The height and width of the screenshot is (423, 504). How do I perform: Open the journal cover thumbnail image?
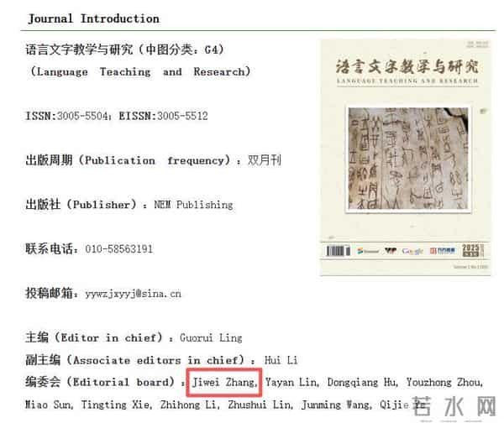click(406, 158)
